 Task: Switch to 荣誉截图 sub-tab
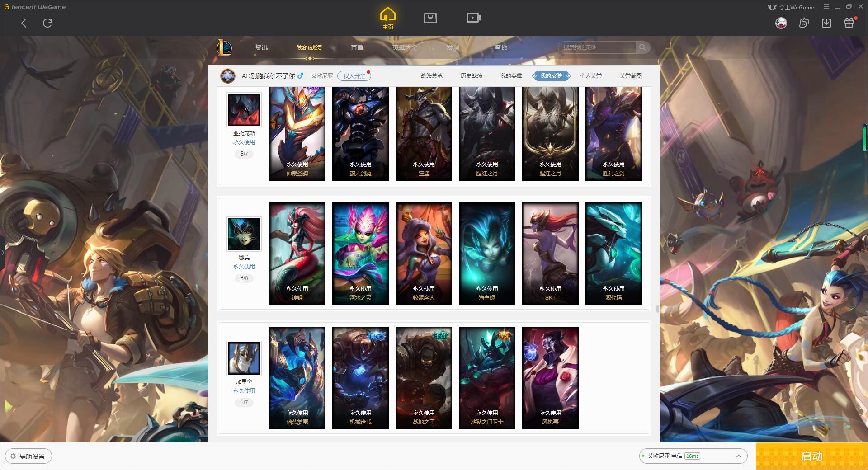[x=631, y=76]
